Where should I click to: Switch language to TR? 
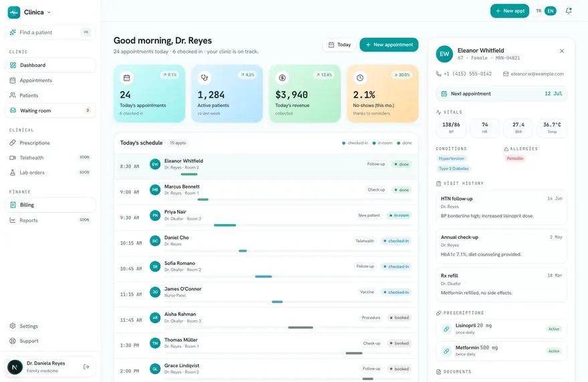(539, 11)
